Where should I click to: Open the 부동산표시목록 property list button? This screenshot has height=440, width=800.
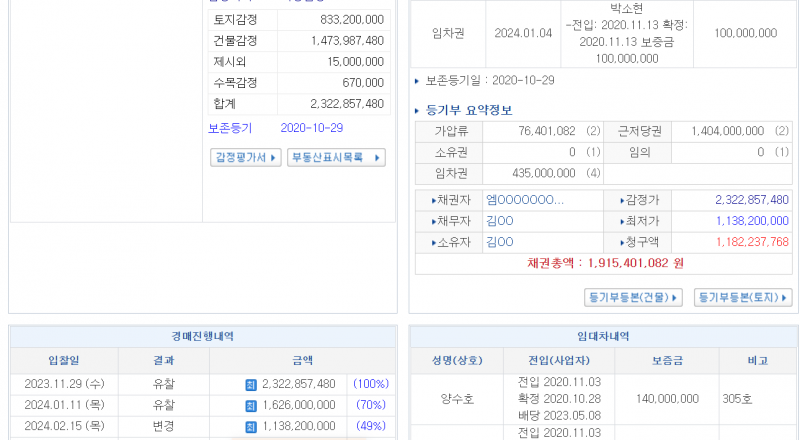(x=336, y=157)
